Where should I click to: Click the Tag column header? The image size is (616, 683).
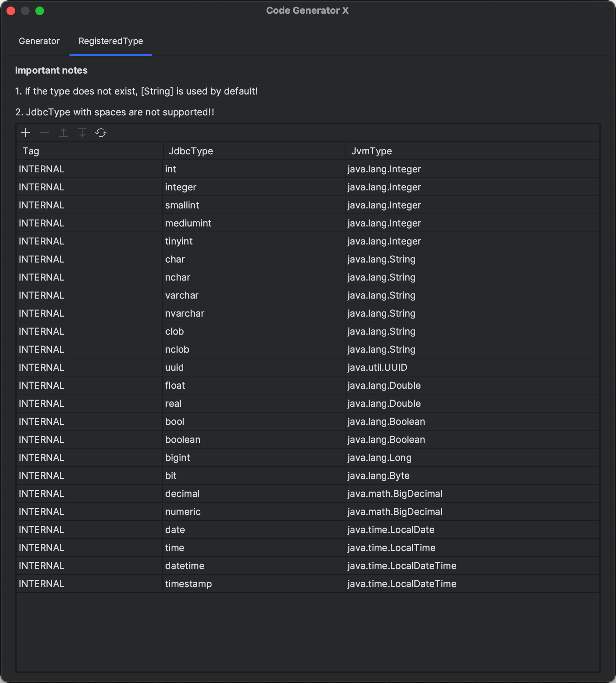point(90,151)
